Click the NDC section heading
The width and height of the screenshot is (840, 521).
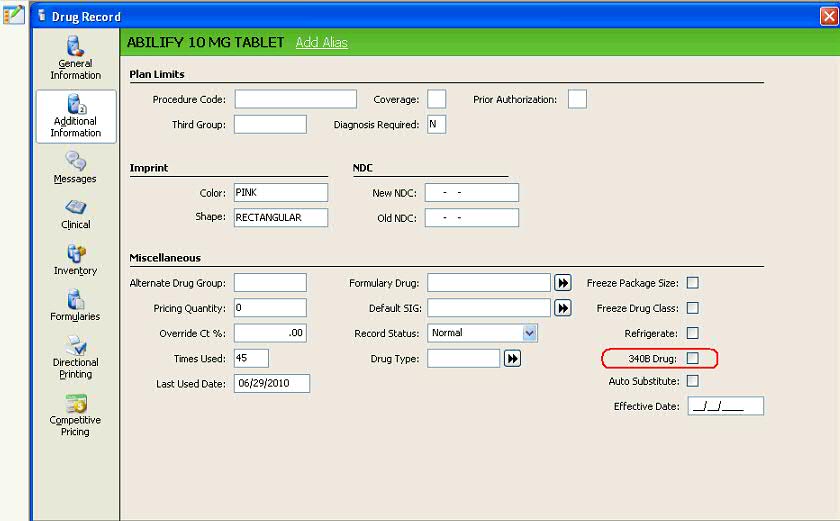click(363, 168)
